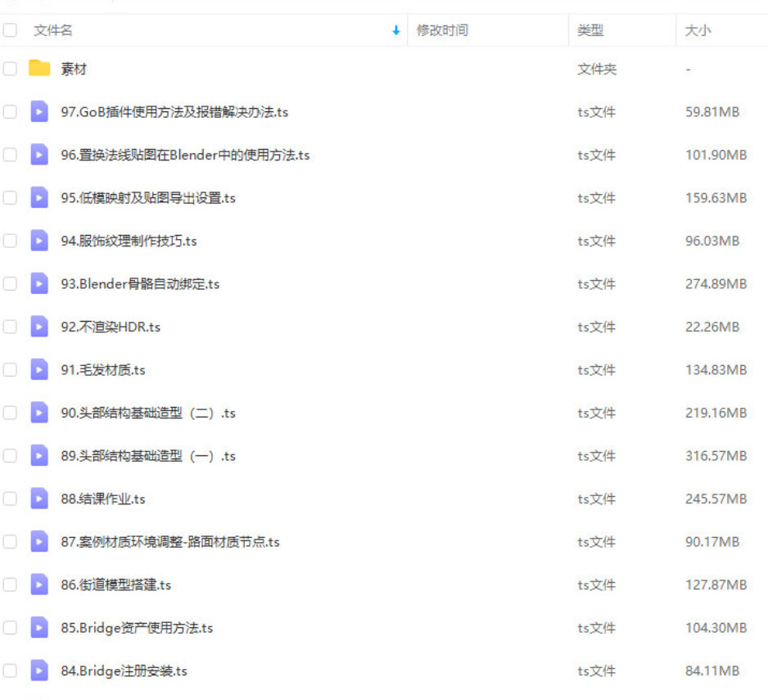Click the 文件夹 type cell for 素材
Screen dimensions: 773x700
[x=596, y=69]
